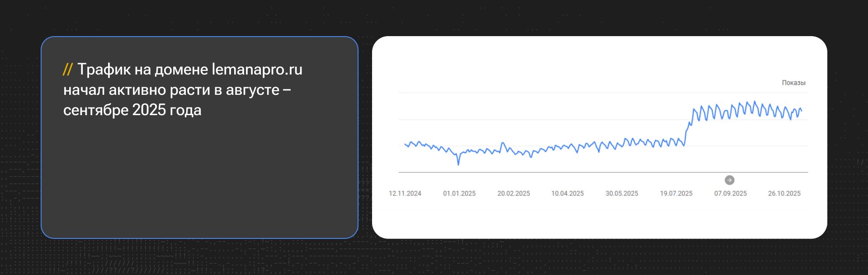Click the circular arrow annotation marker on chart

[x=729, y=180]
